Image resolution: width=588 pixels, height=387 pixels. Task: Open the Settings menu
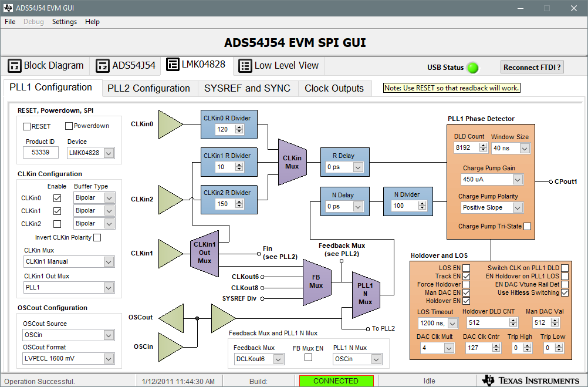pos(65,22)
